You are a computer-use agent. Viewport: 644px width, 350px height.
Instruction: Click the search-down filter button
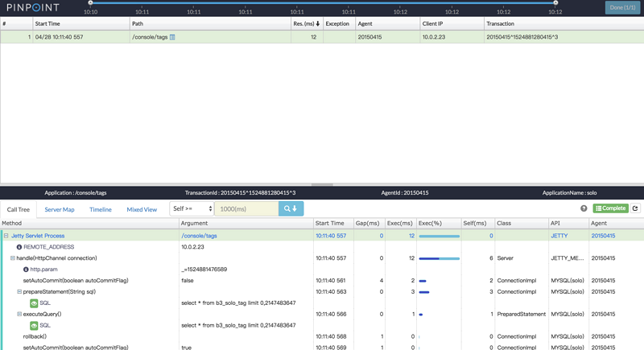(x=291, y=209)
